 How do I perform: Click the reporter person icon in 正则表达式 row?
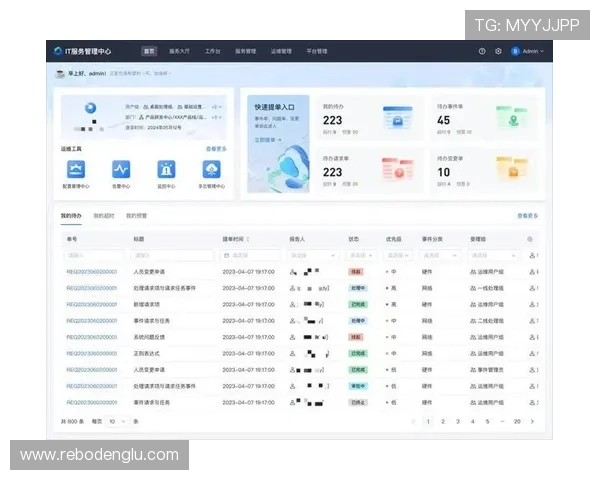[x=292, y=354]
